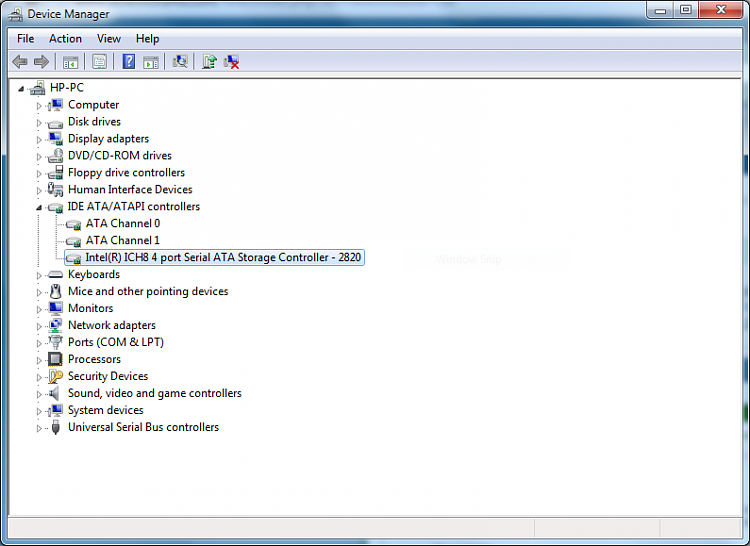Select the Ports (COM & LPT) label
The height and width of the screenshot is (546, 750).
point(116,342)
